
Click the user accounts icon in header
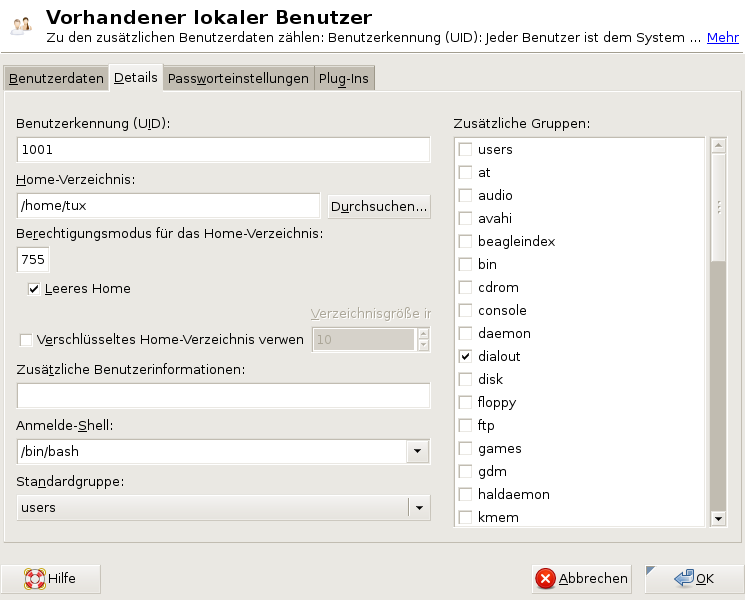click(x=20, y=27)
